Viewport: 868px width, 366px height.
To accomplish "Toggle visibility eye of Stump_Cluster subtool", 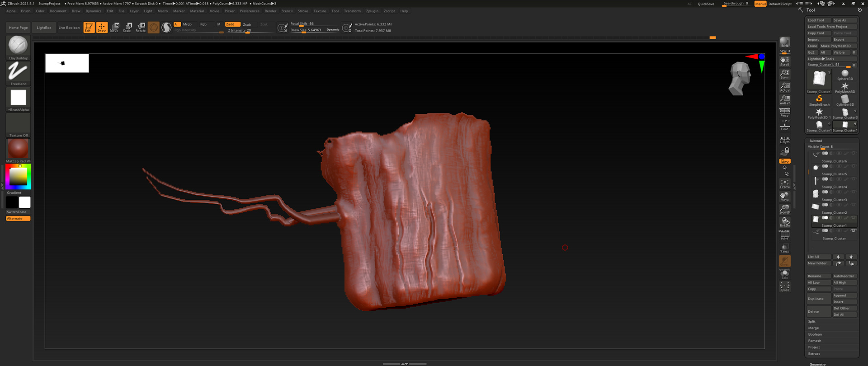I will pos(853,231).
